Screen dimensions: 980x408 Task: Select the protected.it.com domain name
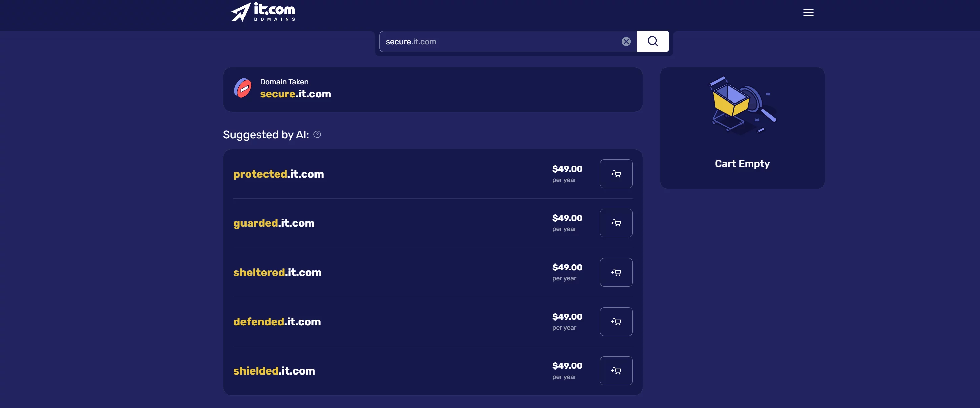coord(278,174)
